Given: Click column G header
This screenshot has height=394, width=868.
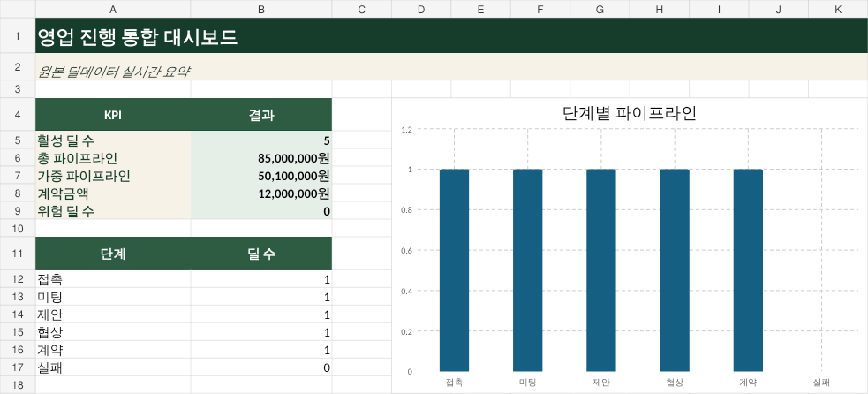Looking at the screenshot, I should coord(600,9).
